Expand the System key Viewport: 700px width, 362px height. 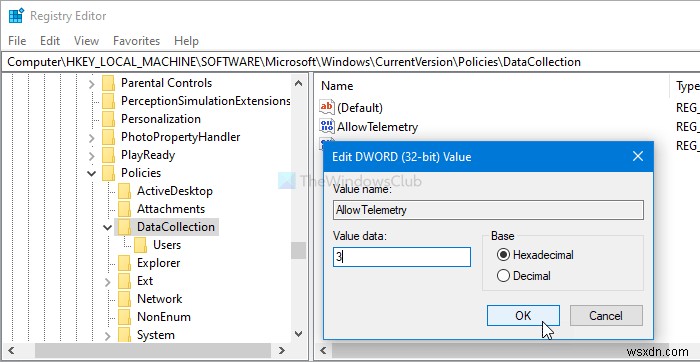pos(108,336)
